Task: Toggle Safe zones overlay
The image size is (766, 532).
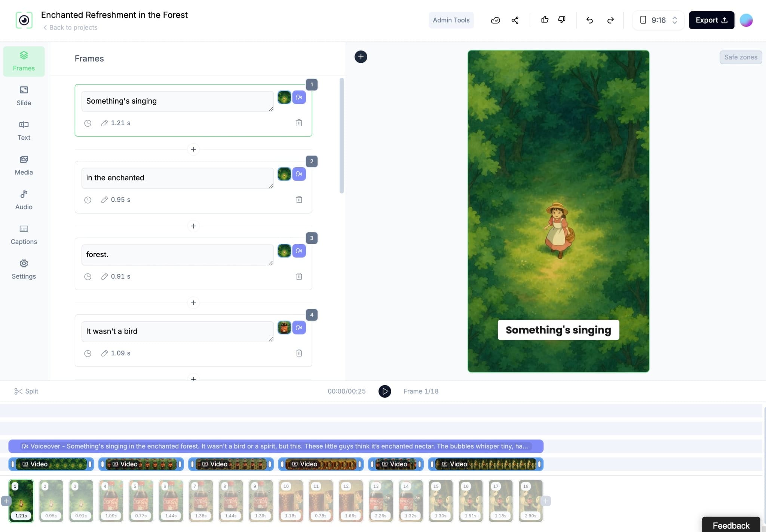Action: tap(740, 57)
